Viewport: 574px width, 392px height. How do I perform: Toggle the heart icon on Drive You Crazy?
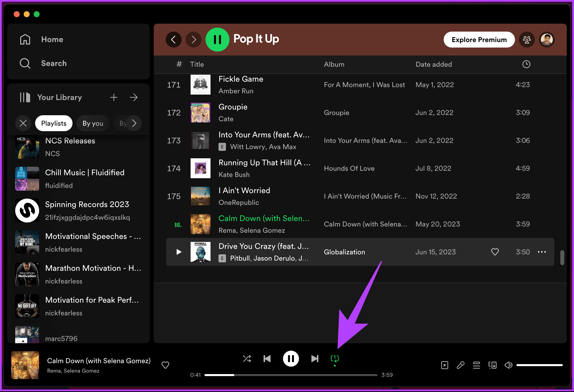click(495, 252)
